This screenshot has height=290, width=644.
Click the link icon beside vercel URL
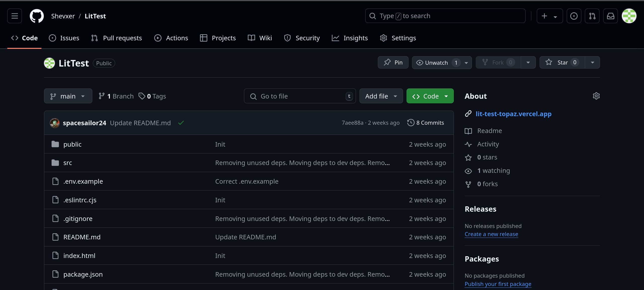coord(468,114)
